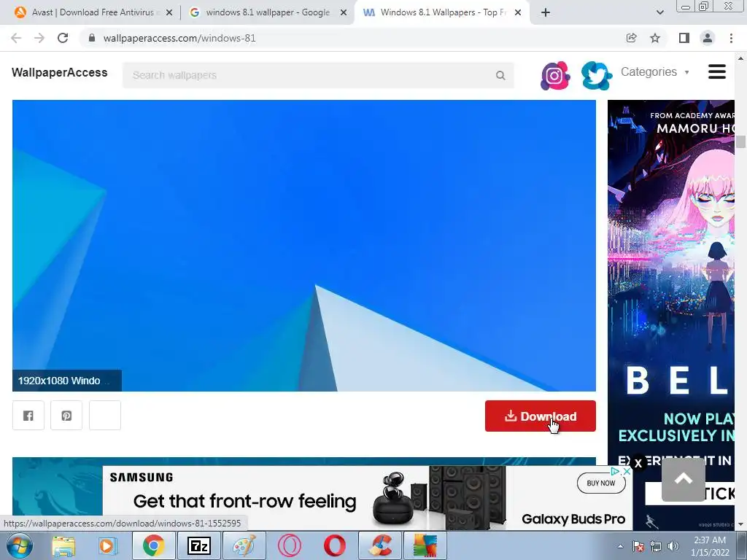Click the page scrollbar thumb

[740, 142]
